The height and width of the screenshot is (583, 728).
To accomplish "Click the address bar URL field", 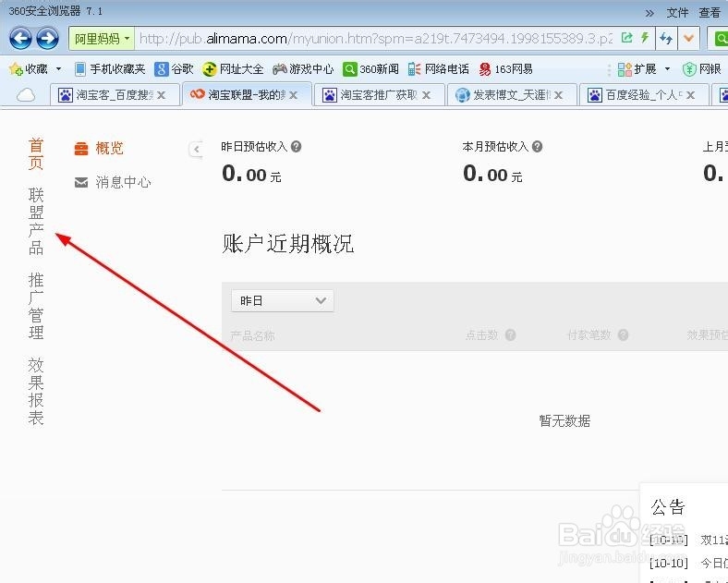I will click(375, 39).
